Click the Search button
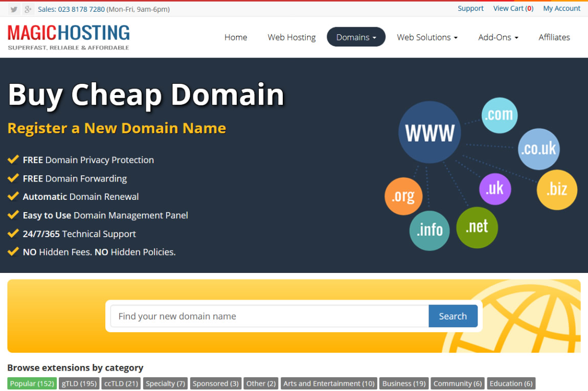 pyautogui.click(x=453, y=316)
